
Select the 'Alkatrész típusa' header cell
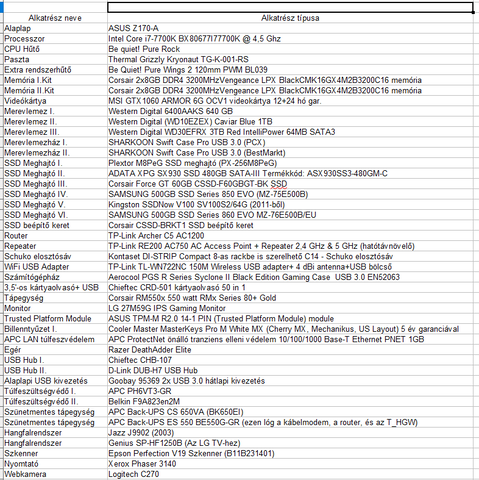290,18
